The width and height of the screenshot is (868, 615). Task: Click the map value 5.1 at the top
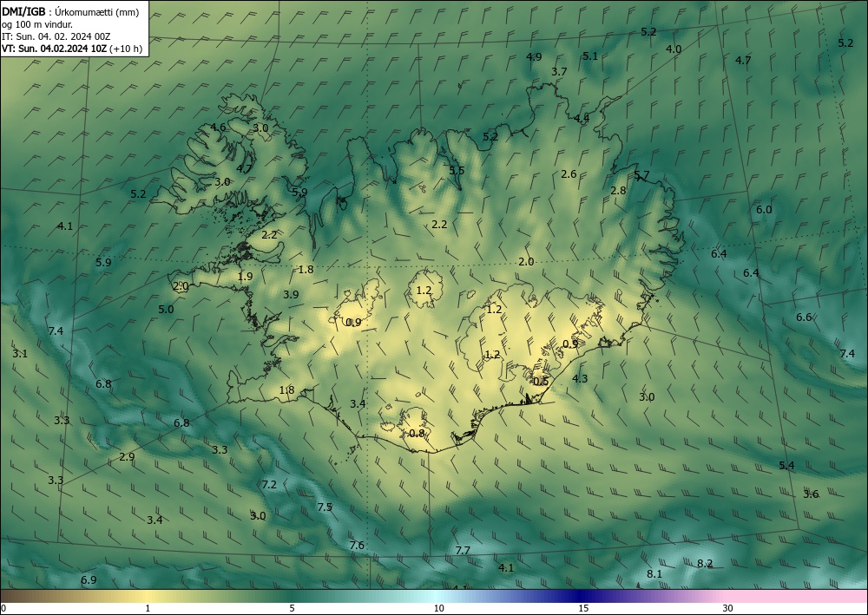(590, 56)
